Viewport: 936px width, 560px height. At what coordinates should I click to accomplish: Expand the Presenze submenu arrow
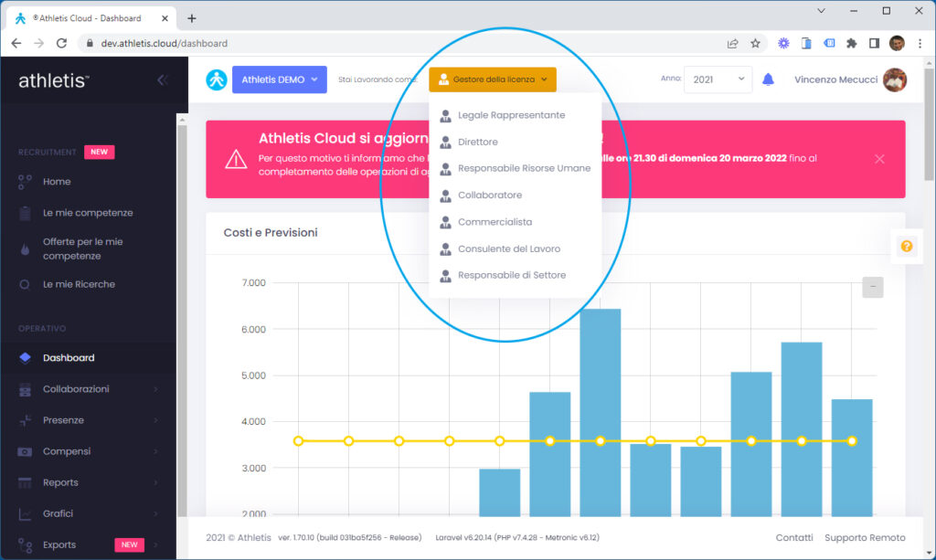155,420
